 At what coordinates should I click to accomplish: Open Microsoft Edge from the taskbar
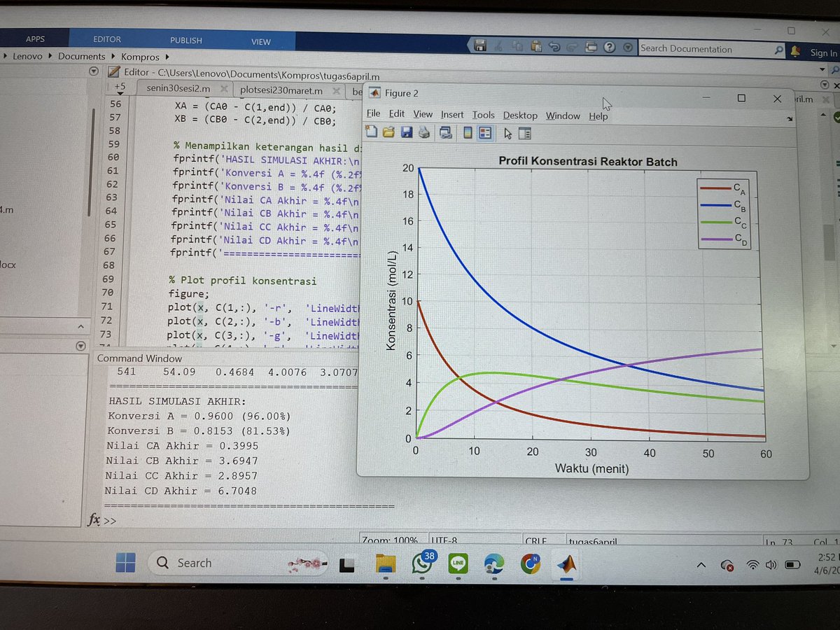494,563
